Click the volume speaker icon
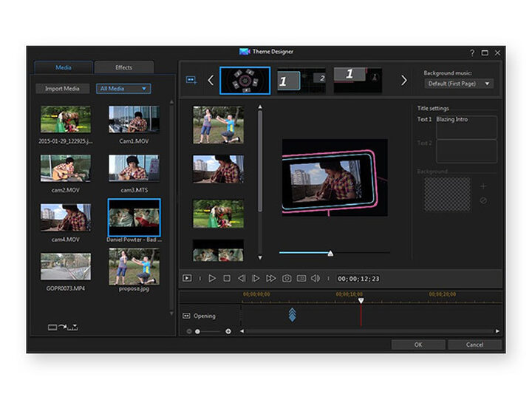Viewport: 532px width, 400px height. pos(316,278)
